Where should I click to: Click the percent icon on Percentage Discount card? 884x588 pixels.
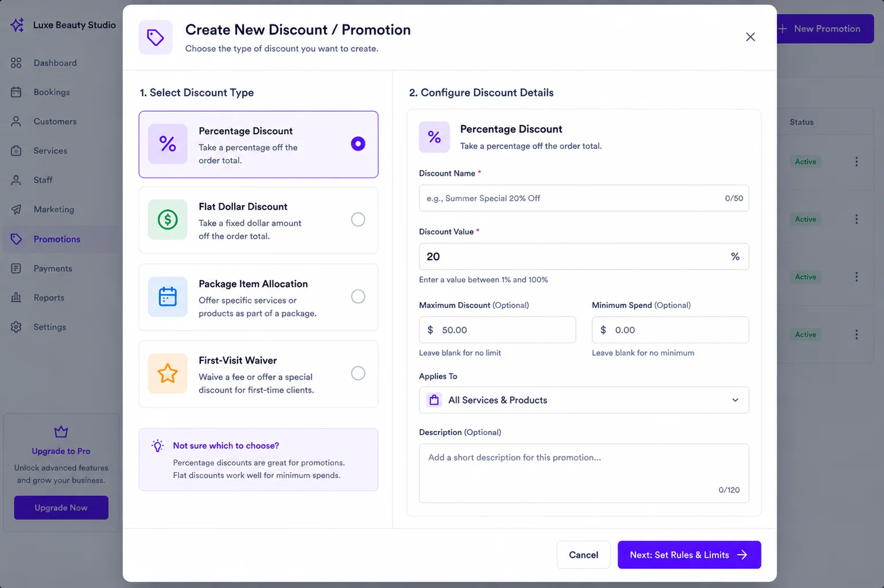pos(167,144)
